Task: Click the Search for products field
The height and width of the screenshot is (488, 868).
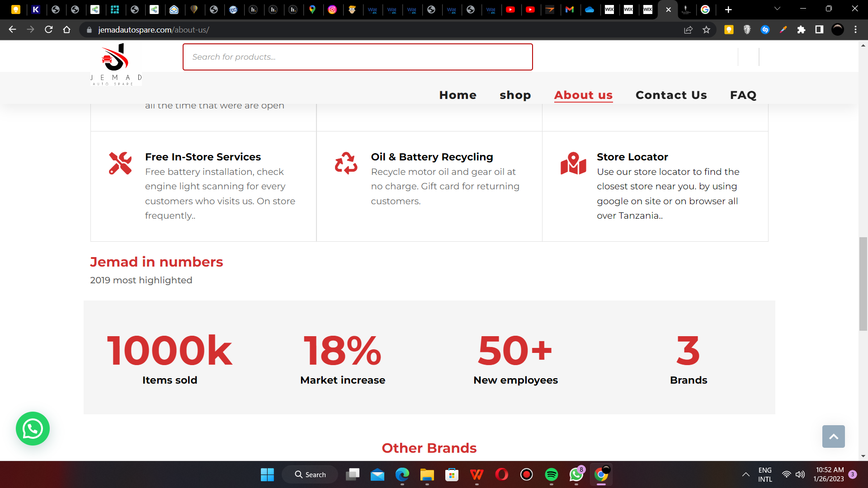Action: click(357, 57)
